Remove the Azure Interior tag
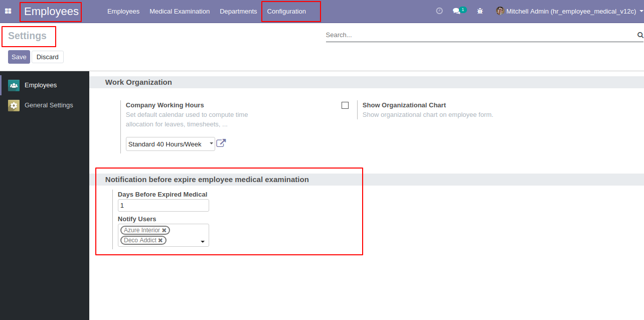 164,230
